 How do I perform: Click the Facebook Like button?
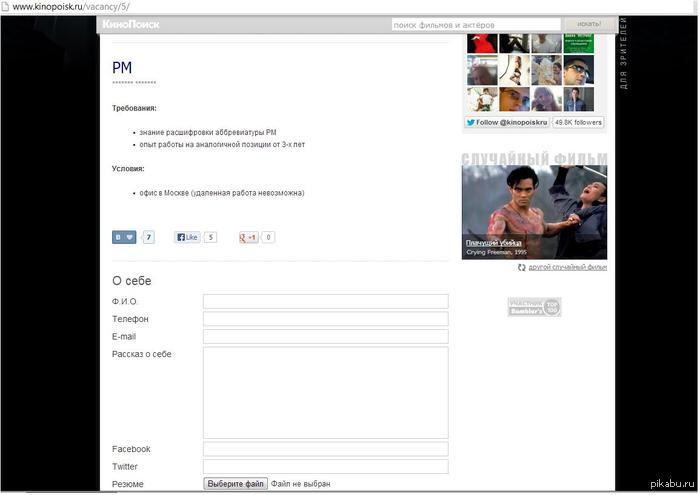click(x=187, y=237)
